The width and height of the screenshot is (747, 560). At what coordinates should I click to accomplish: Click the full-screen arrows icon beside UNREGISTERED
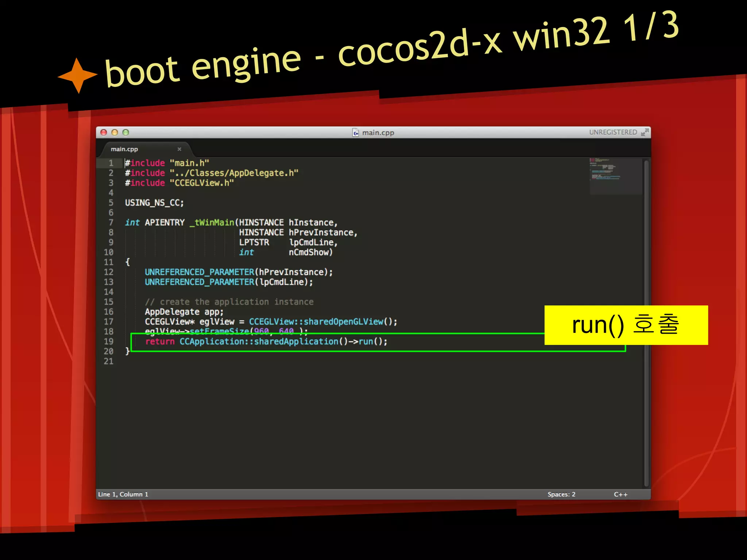pos(645,132)
